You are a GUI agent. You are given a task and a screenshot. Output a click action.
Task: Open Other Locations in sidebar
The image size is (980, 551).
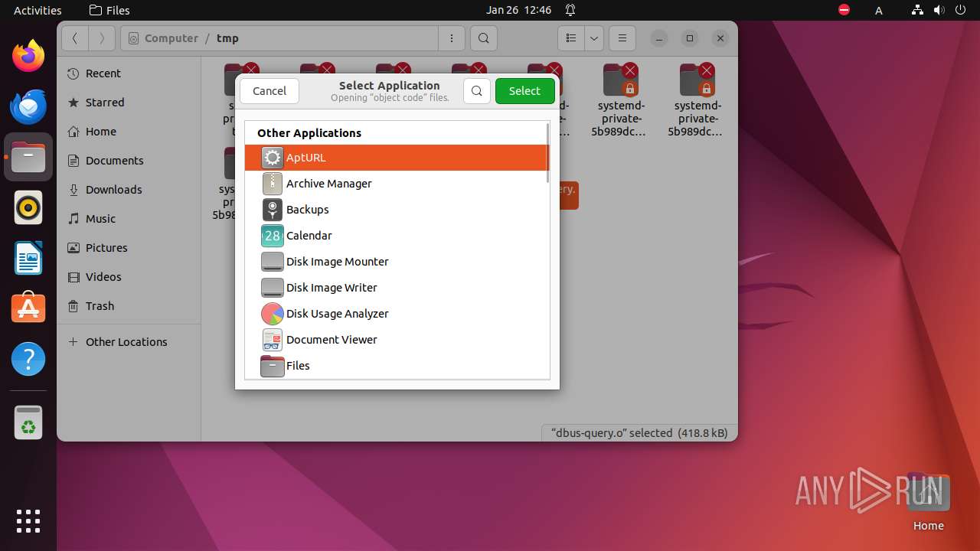(x=129, y=342)
